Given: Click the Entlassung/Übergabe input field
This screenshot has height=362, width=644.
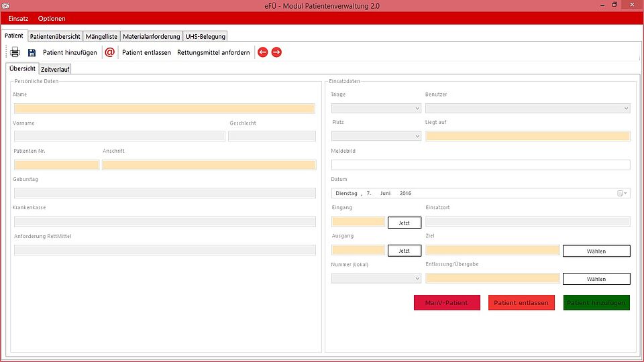Looking at the screenshot, I should coord(492,278).
